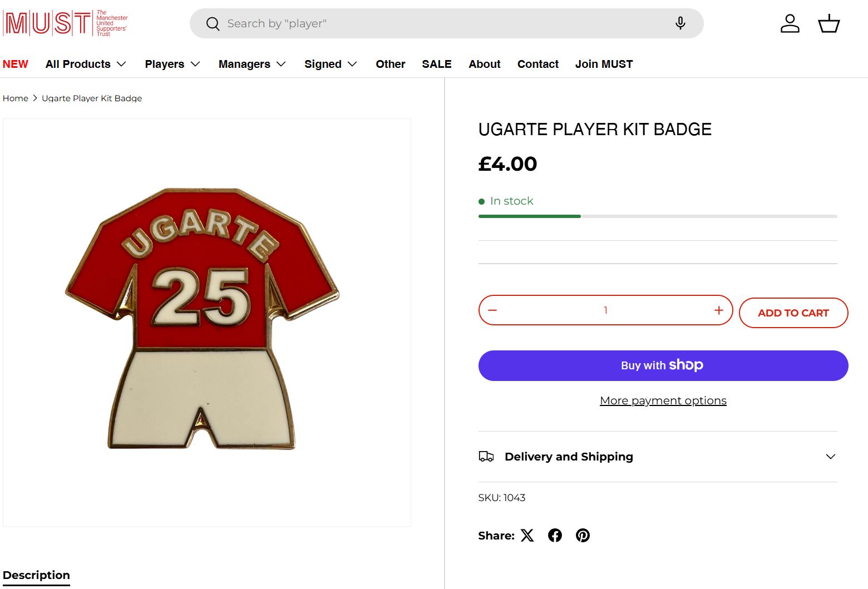Viewport: 868px width, 589px height.
Task: Expand Delivery and Shipping section
Action: point(658,457)
